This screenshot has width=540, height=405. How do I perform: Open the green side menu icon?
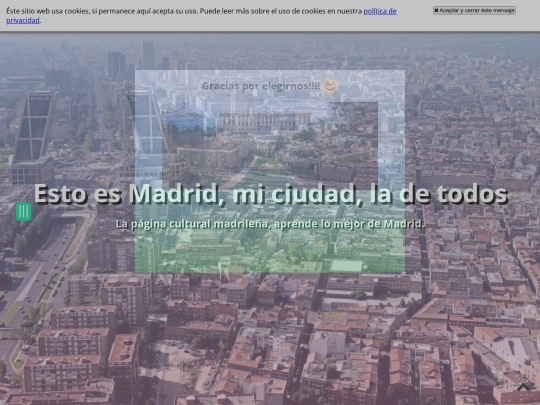(x=24, y=211)
